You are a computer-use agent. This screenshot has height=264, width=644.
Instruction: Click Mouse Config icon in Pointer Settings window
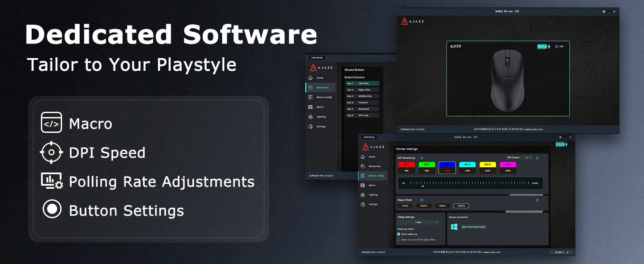coord(363,176)
